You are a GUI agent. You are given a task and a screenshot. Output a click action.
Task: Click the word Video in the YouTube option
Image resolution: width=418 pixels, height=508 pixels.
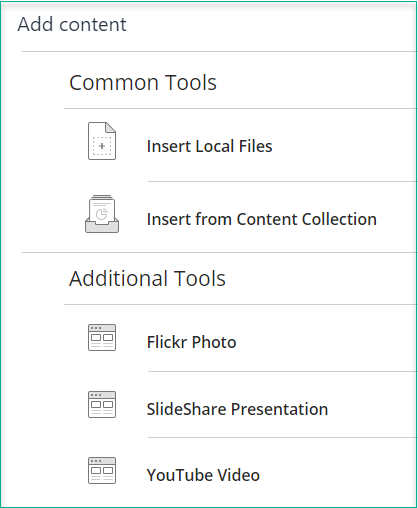[238, 475]
